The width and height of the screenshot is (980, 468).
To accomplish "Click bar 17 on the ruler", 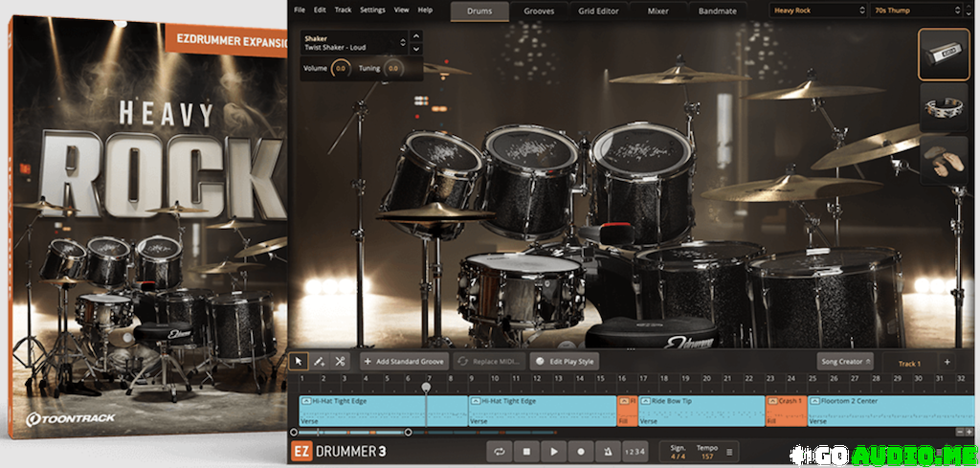I will [x=642, y=379].
